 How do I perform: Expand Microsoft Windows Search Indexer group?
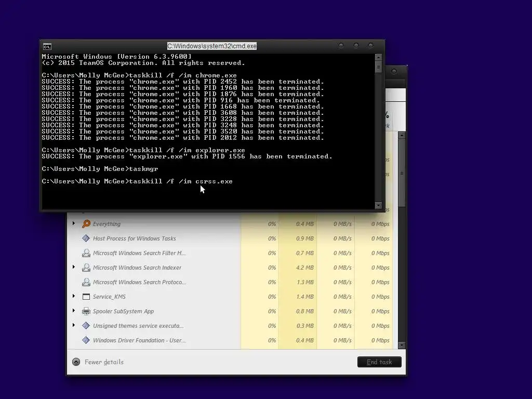(74, 267)
